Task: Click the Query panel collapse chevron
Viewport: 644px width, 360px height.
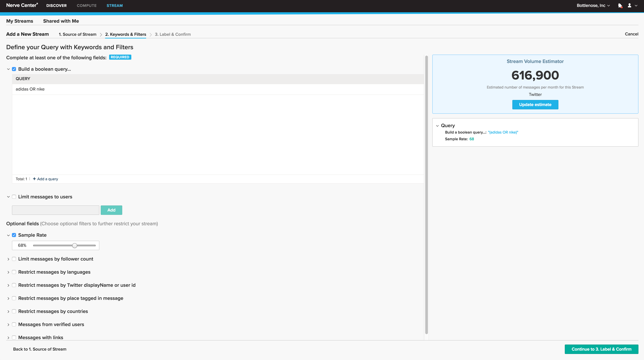Action: click(x=438, y=125)
